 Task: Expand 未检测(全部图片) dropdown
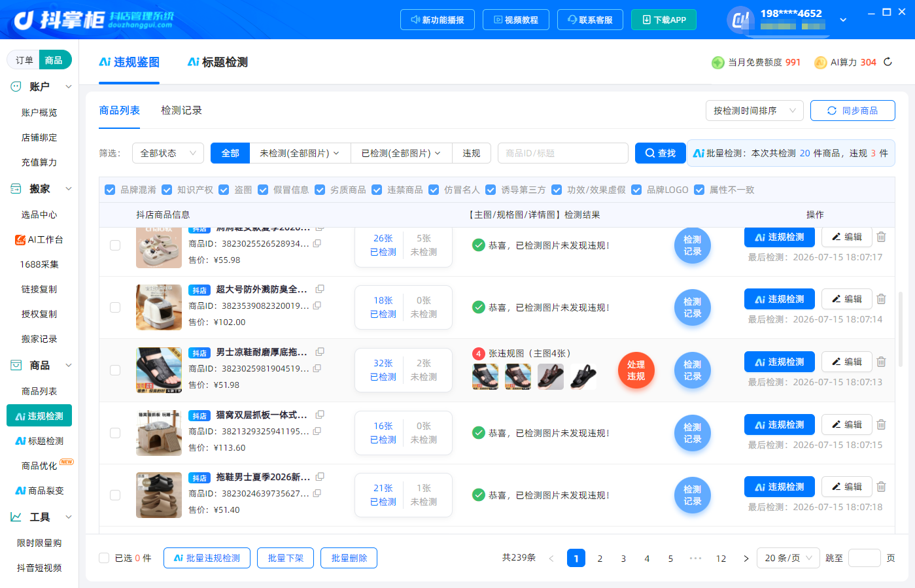[300, 153]
